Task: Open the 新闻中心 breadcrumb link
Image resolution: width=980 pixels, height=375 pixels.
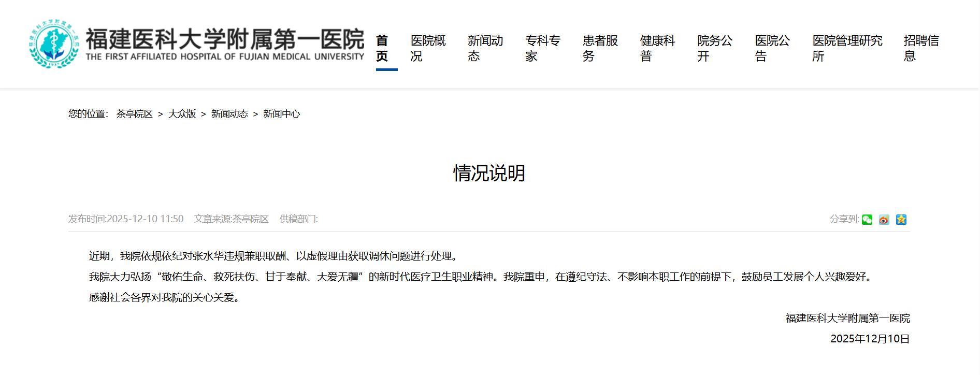Action: [x=281, y=114]
